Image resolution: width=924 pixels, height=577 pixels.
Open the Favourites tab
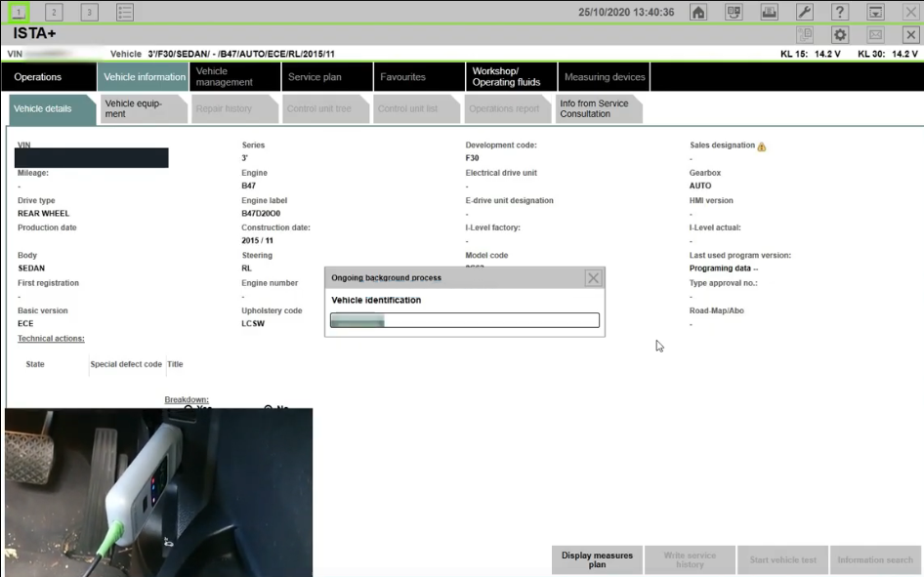click(x=419, y=76)
